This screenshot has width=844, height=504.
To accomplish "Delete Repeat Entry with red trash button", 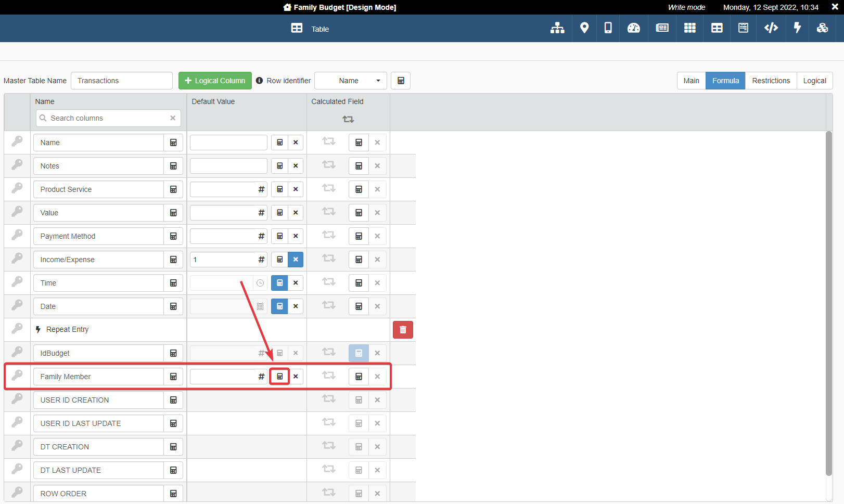I will pos(403,330).
